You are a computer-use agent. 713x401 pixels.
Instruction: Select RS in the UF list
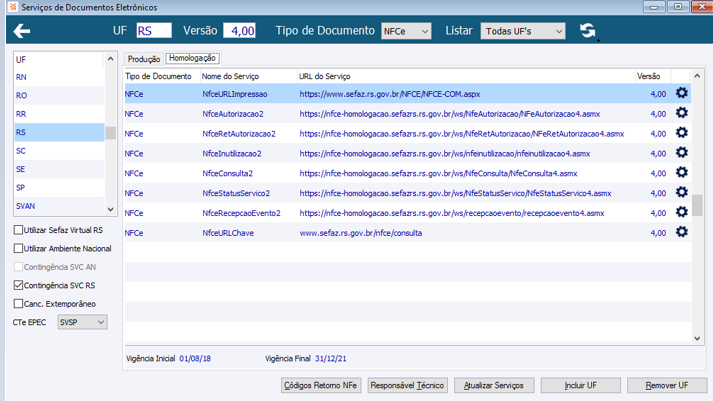point(60,132)
